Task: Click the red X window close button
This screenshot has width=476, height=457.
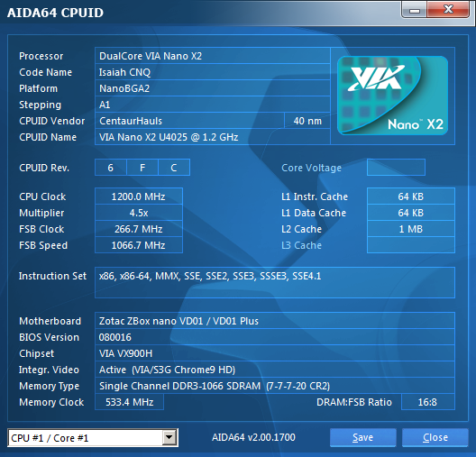Action: point(448,10)
